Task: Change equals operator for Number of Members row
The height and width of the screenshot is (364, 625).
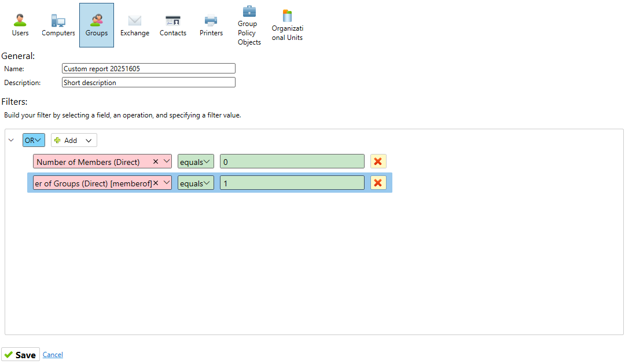Action: [196, 161]
